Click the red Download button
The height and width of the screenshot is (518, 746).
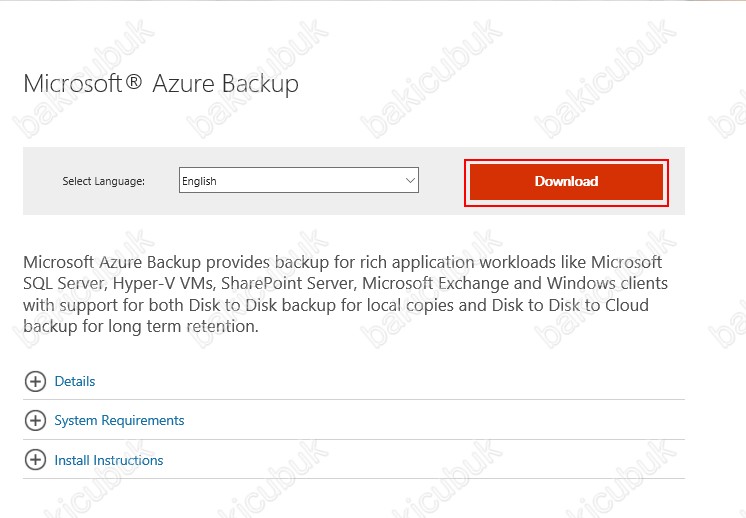coord(566,182)
